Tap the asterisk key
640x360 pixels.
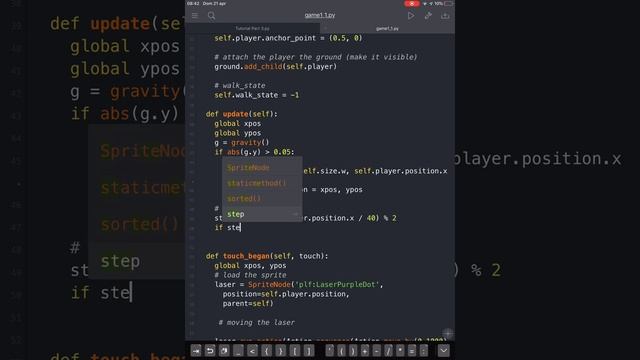(x=400, y=351)
